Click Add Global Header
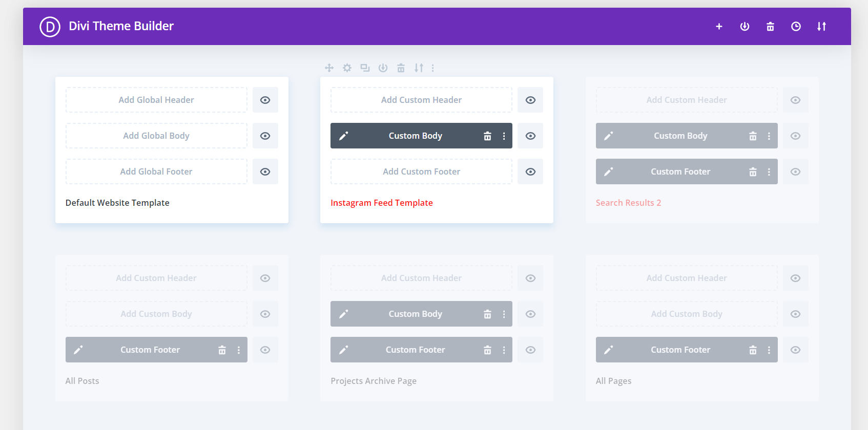 pyautogui.click(x=156, y=100)
